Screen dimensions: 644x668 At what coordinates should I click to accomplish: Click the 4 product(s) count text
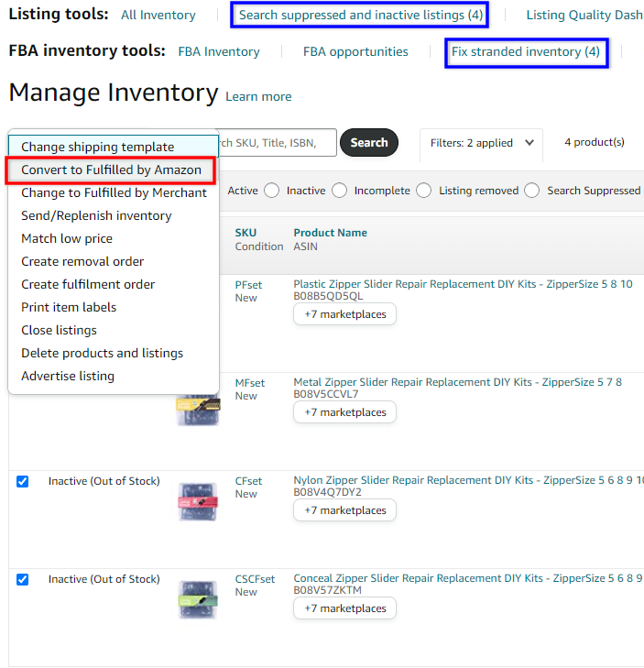595,142
